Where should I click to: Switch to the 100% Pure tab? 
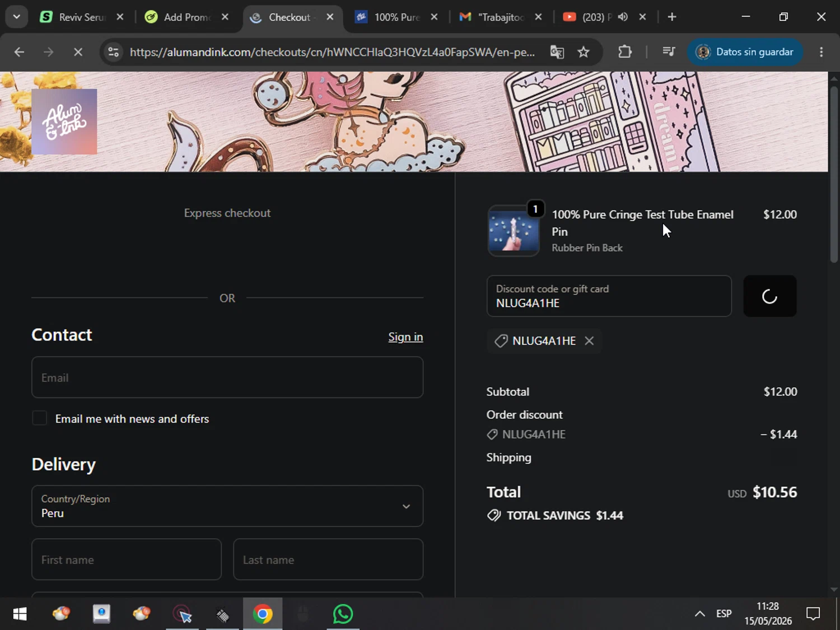[396, 17]
